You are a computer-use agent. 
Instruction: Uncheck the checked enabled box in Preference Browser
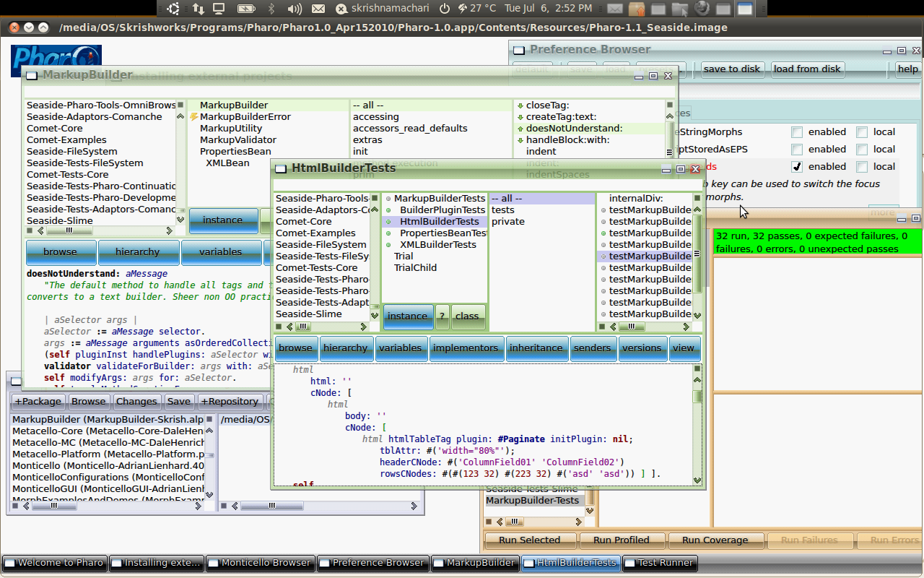click(x=797, y=167)
